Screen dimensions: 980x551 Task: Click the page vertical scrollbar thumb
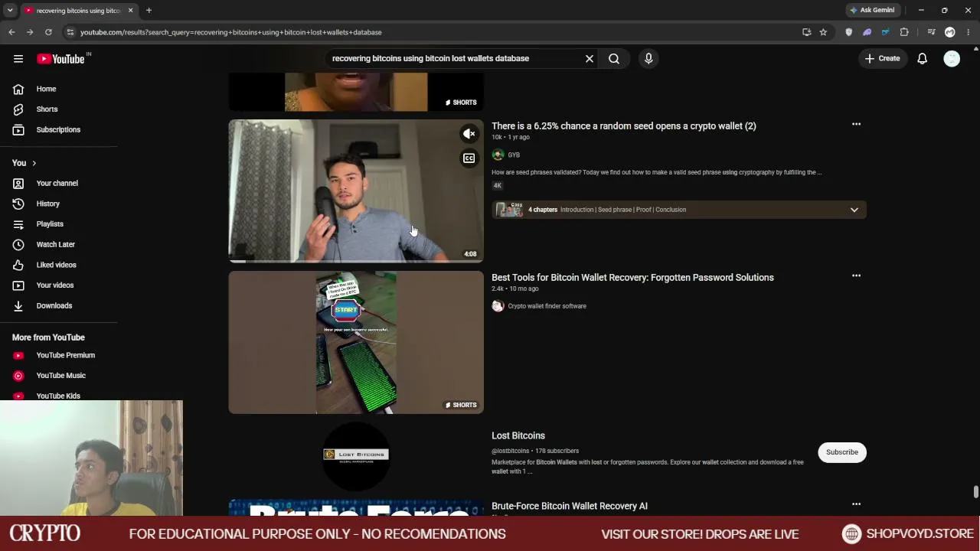(975, 492)
